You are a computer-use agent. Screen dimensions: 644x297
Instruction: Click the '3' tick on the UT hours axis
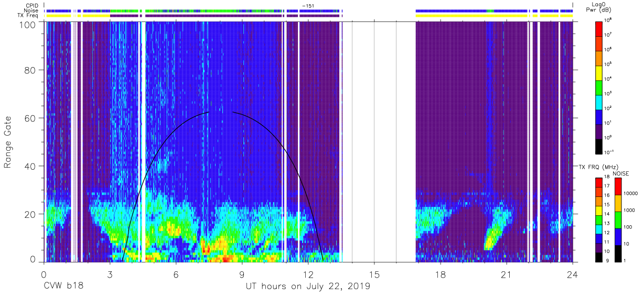110,274
